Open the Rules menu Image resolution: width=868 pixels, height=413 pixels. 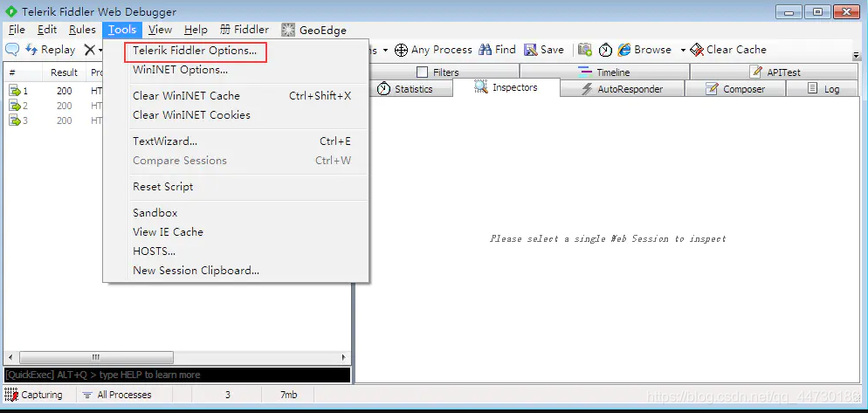click(x=82, y=30)
